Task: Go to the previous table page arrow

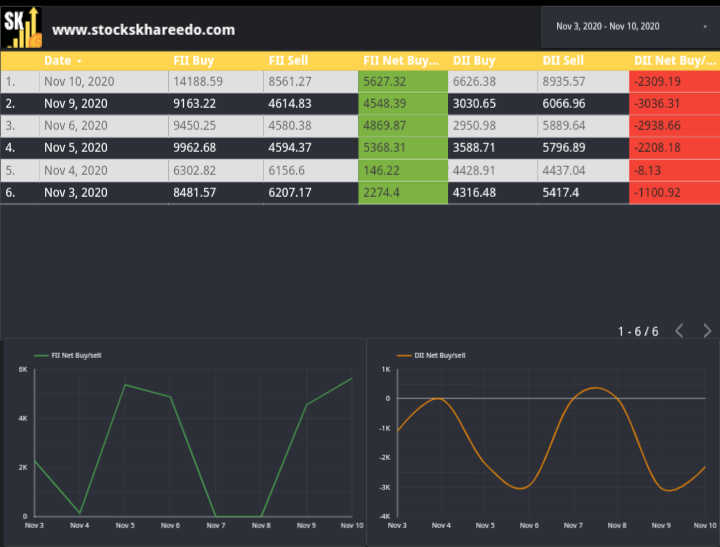Action: click(x=680, y=330)
